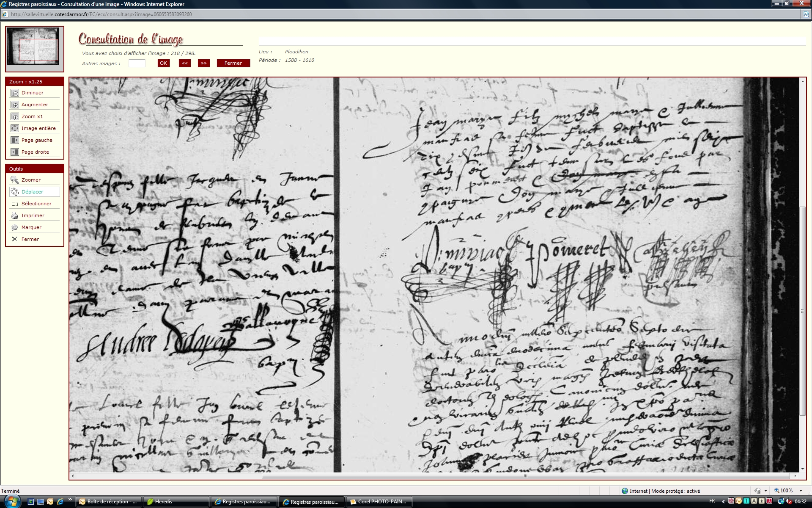Go to the next image with »» button
The height and width of the screenshot is (508, 812).
tap(204, 63)
